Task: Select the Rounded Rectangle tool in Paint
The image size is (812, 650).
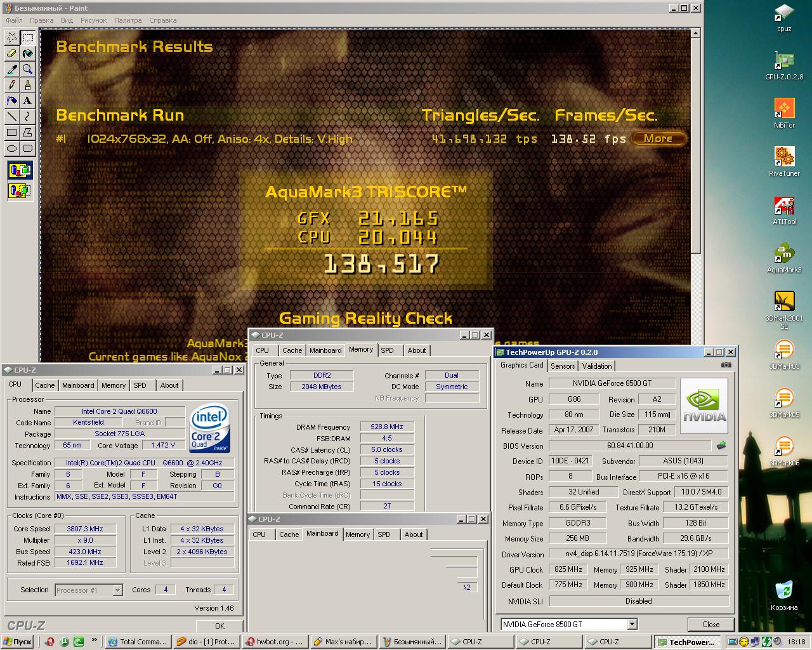Action: 27,148
